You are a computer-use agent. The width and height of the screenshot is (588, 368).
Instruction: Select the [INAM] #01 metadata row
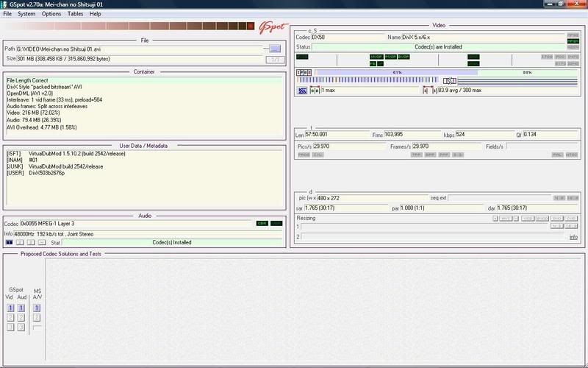pos(22,160)
